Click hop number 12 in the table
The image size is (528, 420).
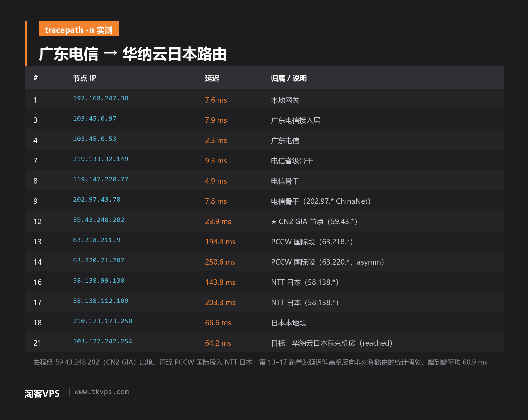pos(37,221)
